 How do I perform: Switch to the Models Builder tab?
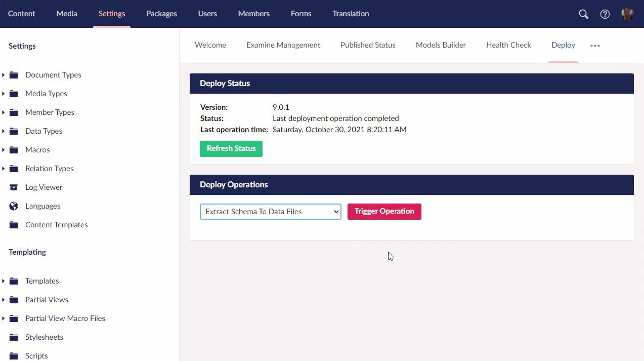441,45
